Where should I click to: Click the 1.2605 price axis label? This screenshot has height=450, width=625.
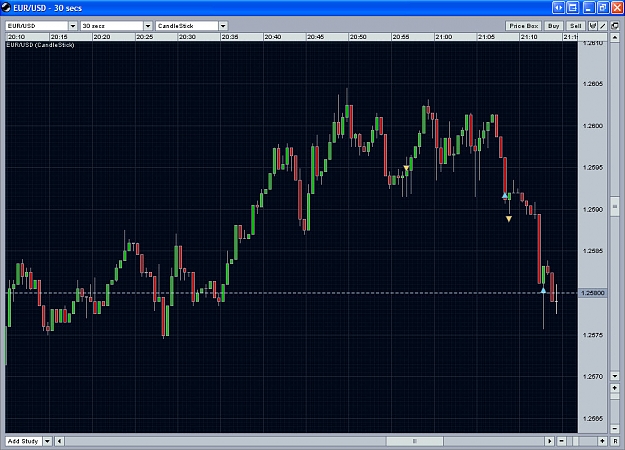(593, 84)
